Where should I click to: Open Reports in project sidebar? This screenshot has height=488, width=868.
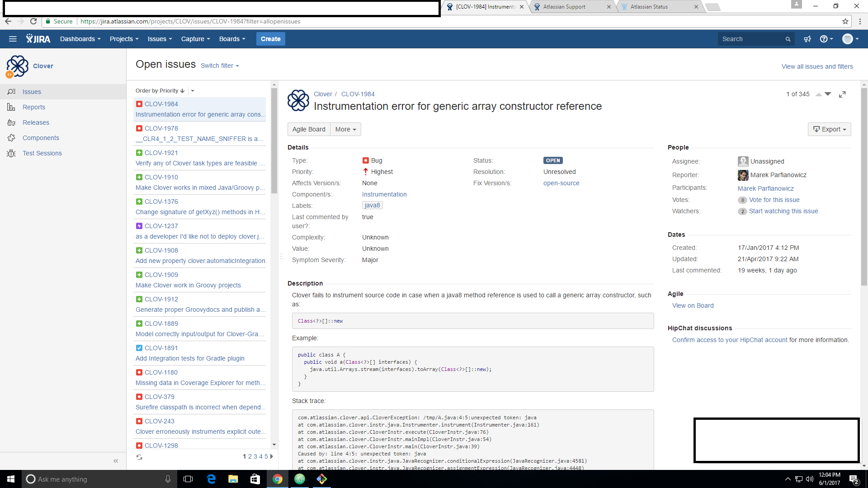click(33, 107)
